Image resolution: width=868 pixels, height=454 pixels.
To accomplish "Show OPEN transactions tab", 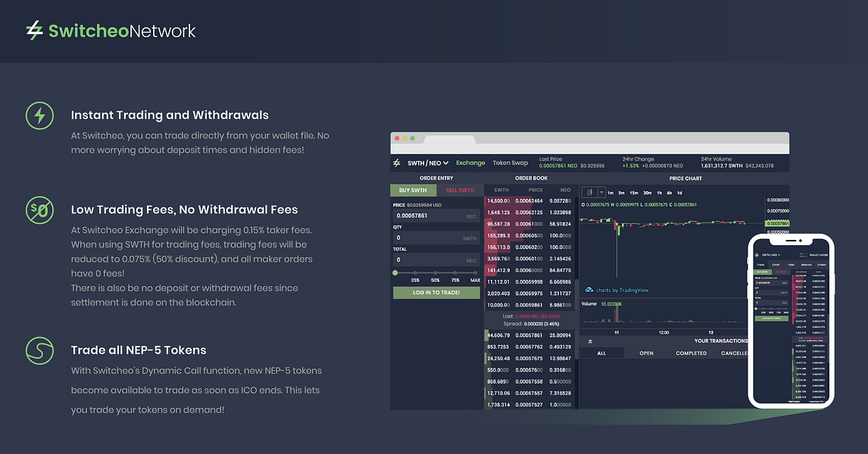I will (x=647, y=353).
